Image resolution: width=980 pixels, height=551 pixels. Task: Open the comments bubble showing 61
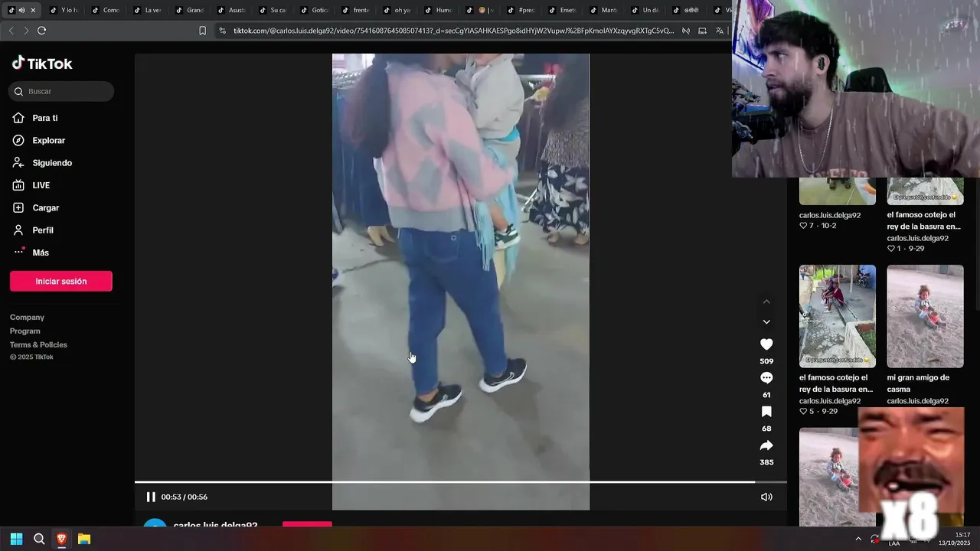tap(766, 378)
